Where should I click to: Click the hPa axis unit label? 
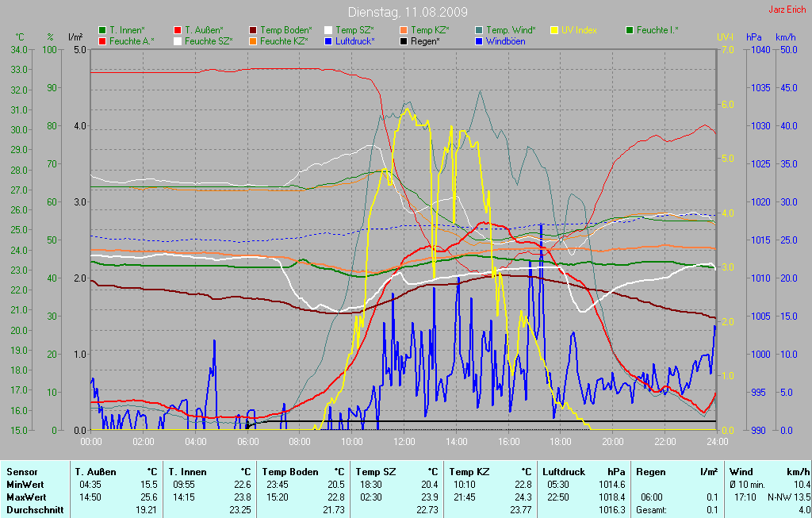coord(754,37)
